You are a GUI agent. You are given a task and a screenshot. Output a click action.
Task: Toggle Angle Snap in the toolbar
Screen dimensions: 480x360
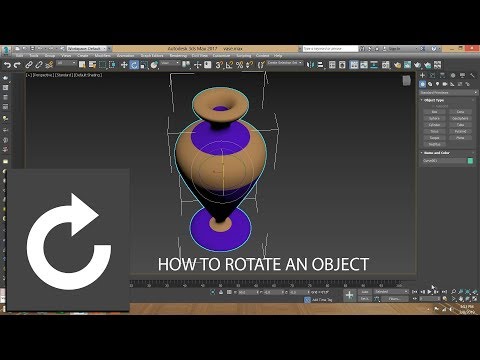(229, 65)
